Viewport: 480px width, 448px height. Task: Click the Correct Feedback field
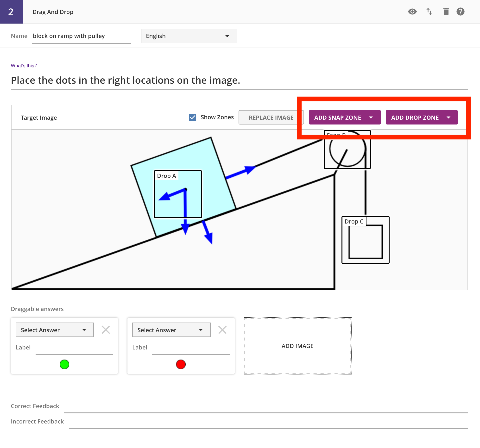265,407
